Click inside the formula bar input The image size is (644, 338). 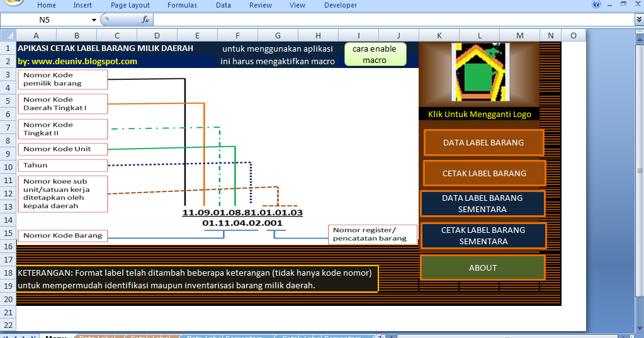394,20
